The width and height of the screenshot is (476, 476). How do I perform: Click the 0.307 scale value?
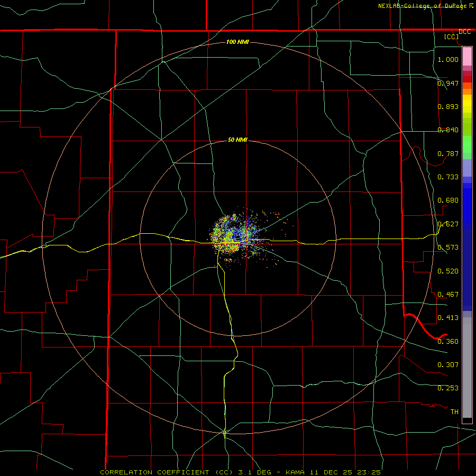coord(448,365)
